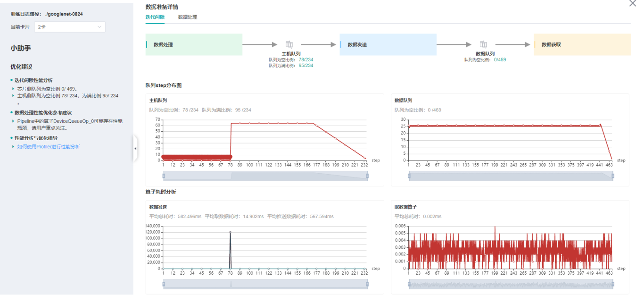The image size is (644, 295).
Task: Click the blue 数据发送 pipeline stage block
Action: [x=388, y=44]
